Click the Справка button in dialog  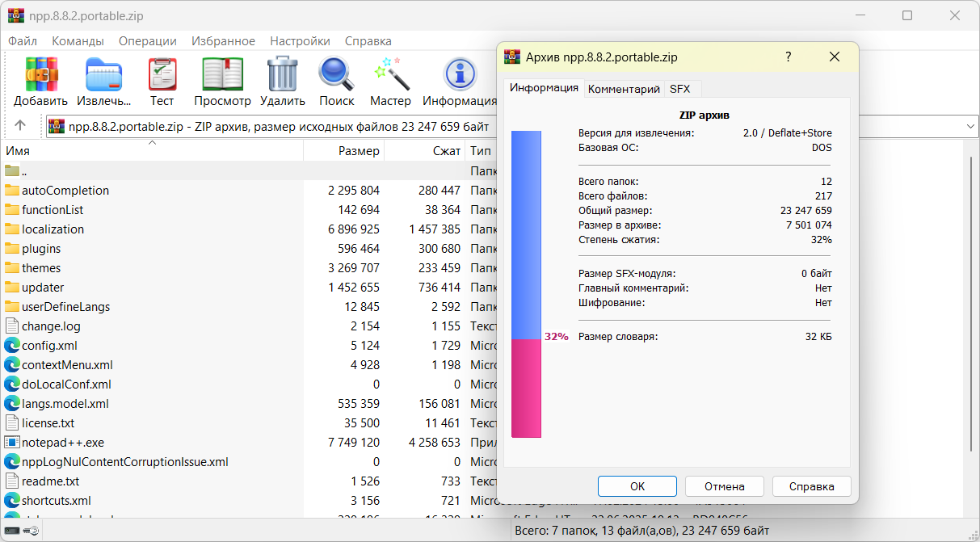[811, 486]
